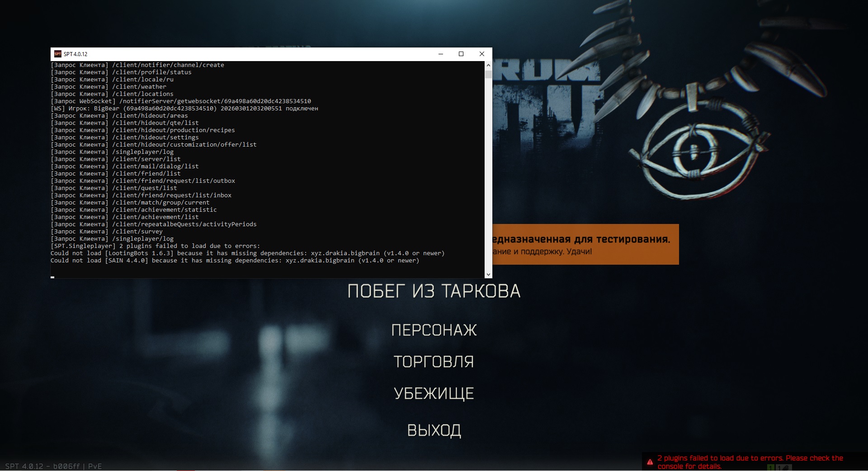
Task: Click the '/client/hideout/areas' console line
Action: pyautogui.click(x=119, y=116)
